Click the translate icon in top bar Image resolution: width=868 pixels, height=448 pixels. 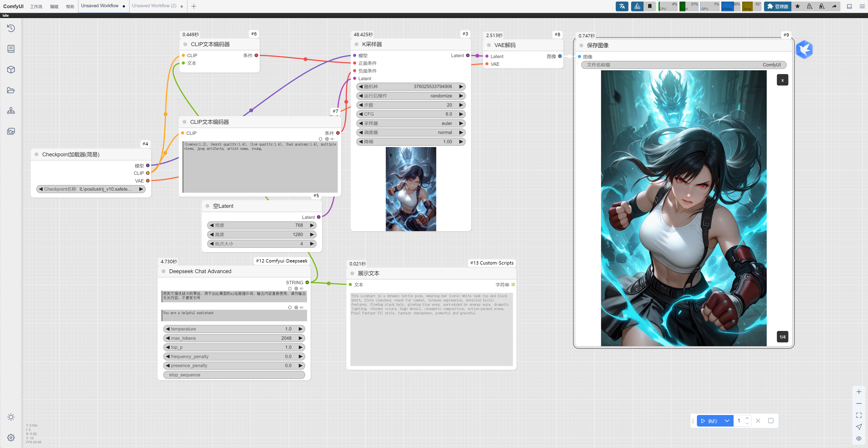(622, 6)
